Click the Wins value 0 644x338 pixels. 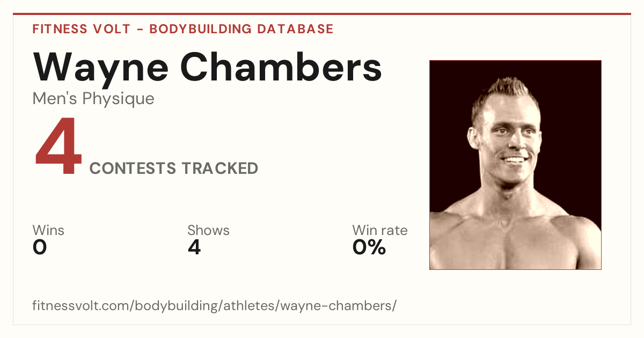(40, 247)
